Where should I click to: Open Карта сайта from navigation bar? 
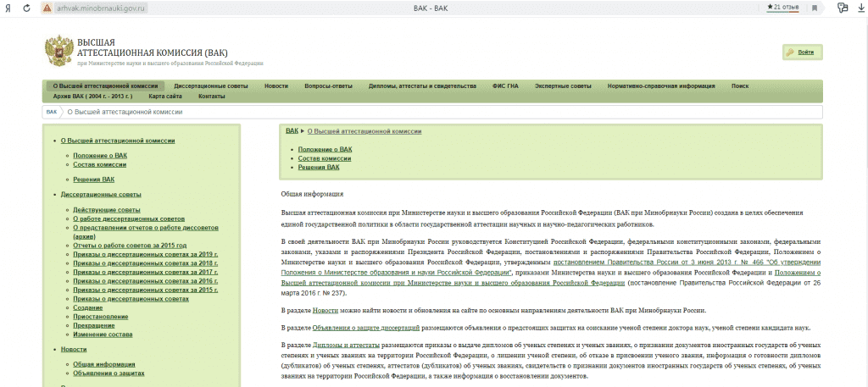click(x=165, y=97)
